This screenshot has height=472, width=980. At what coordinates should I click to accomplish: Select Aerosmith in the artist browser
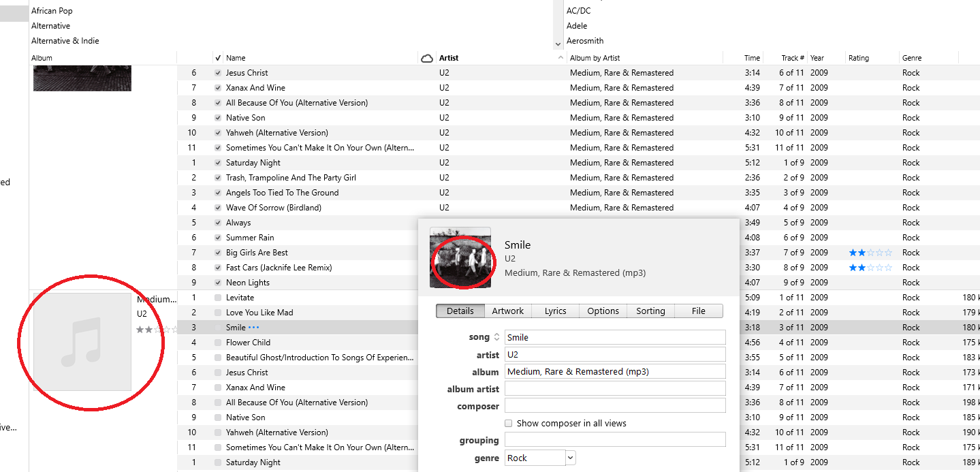pyautogui.click(x=585, y=41)
